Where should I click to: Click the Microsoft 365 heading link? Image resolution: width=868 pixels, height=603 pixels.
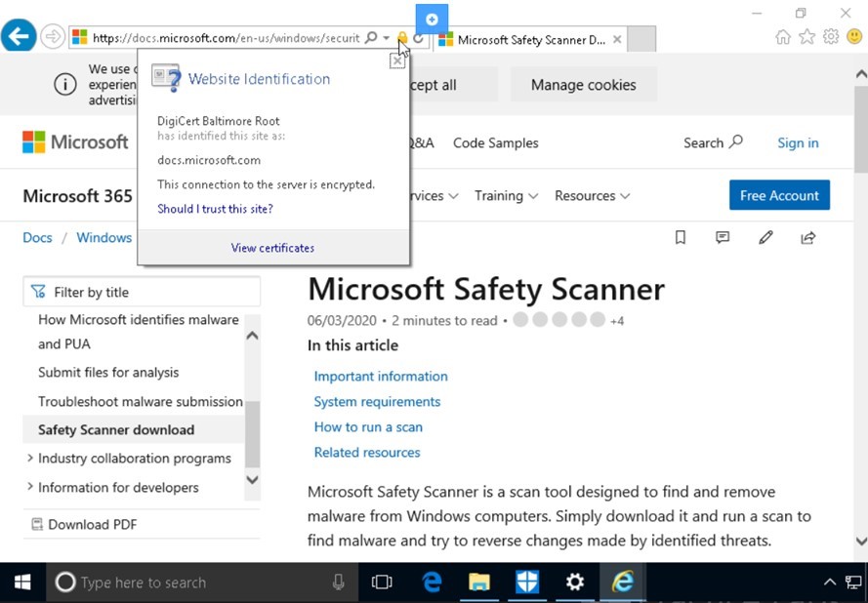click(x=77, y=196)
